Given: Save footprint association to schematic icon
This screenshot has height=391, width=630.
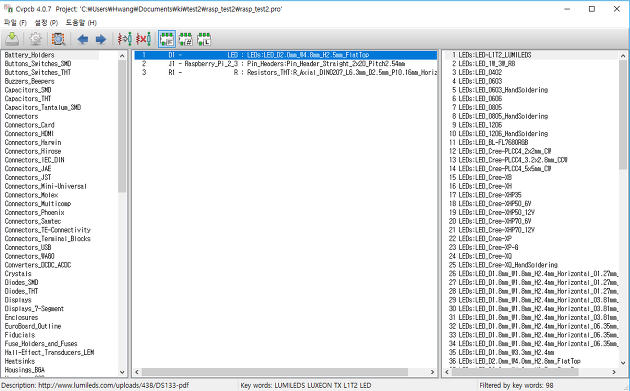Looking at the screenshot, I should [12, 39].
